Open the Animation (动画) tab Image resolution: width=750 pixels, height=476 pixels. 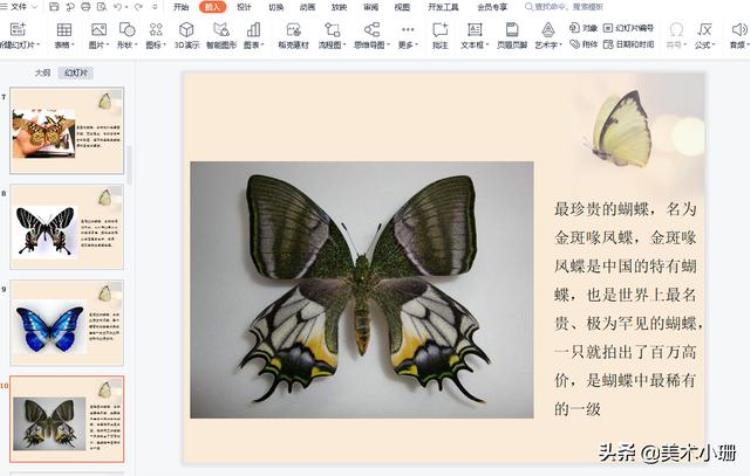(x=307, y=7)
